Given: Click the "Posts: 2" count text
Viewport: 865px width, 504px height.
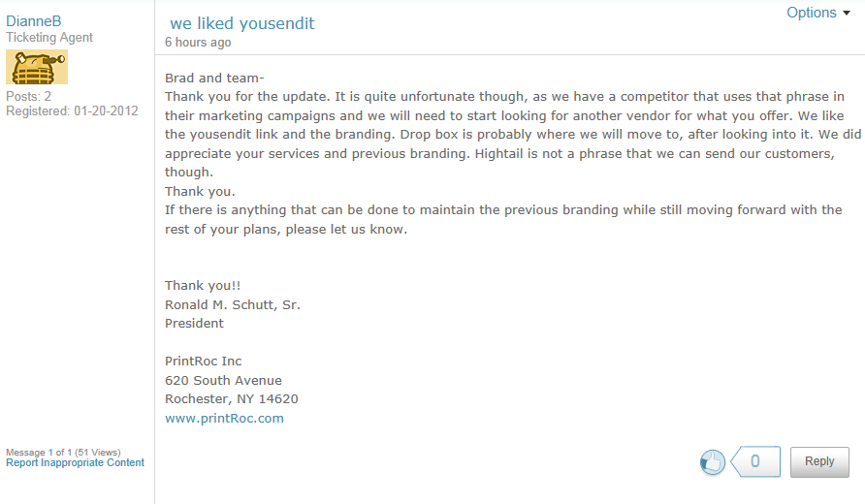Looking at the screenshot, I should pyautogui.click(x=29, y=96).
